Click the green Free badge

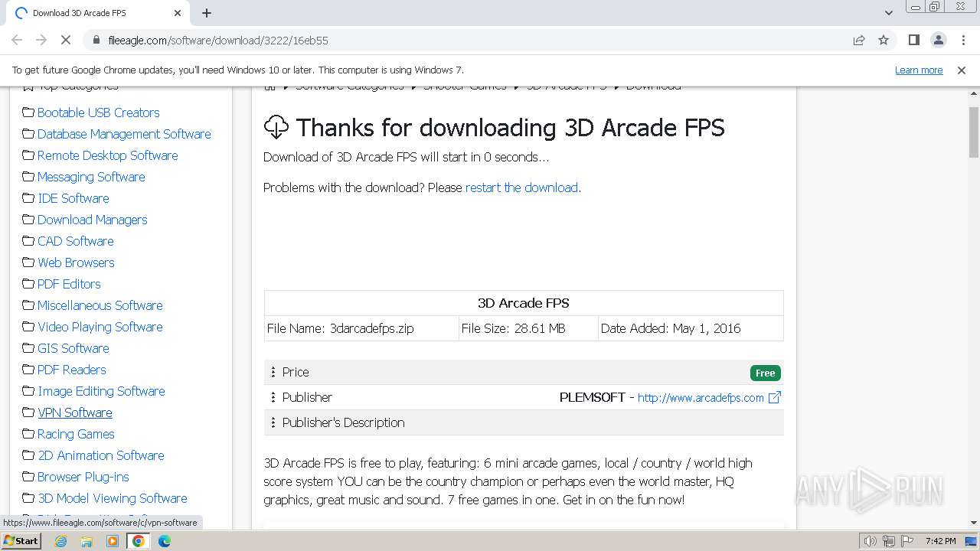(766, 373)
